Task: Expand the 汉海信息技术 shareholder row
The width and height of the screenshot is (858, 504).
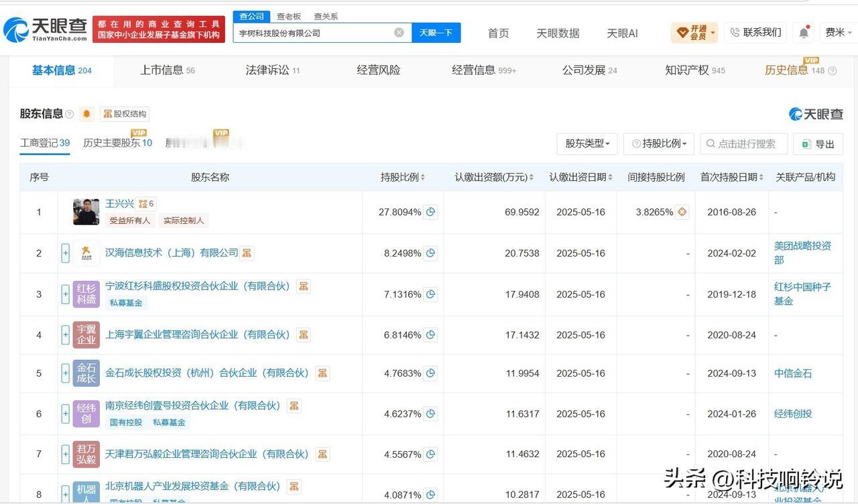Action: pyautogui.click(x=66, y=253)
